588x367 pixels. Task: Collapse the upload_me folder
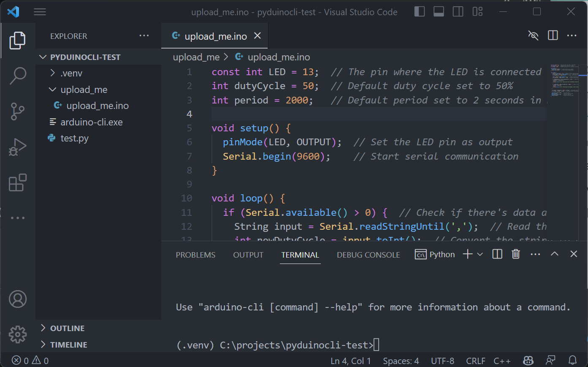tap(98, 90)
